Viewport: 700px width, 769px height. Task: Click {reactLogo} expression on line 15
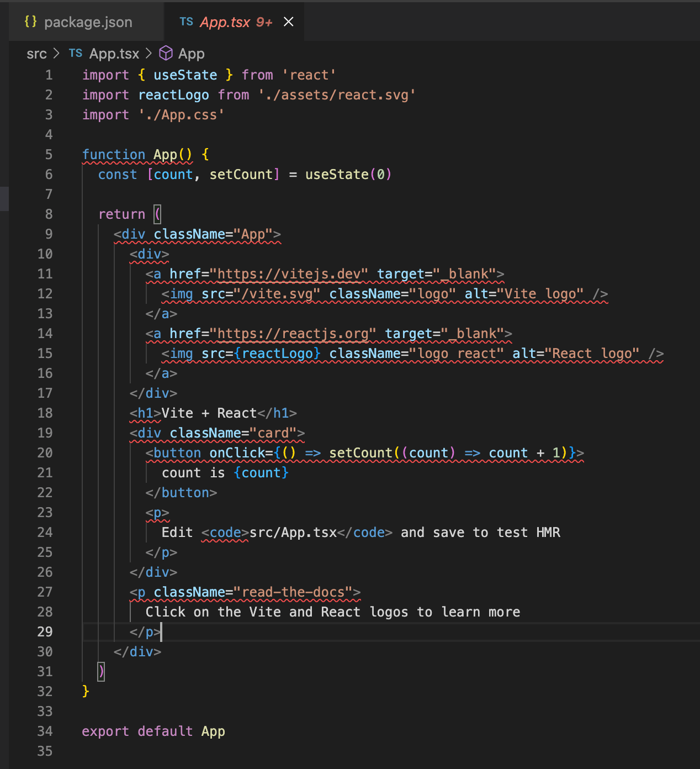coord(277,354)
